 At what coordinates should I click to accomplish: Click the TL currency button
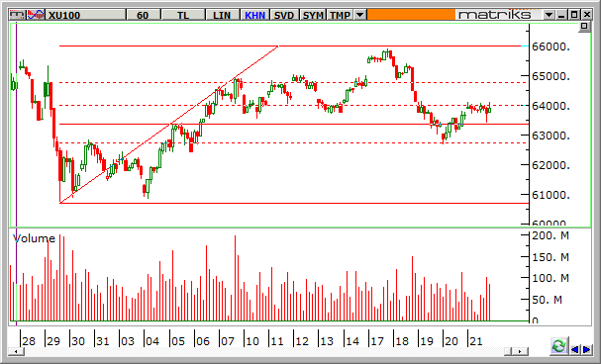[x=183, y=15]
